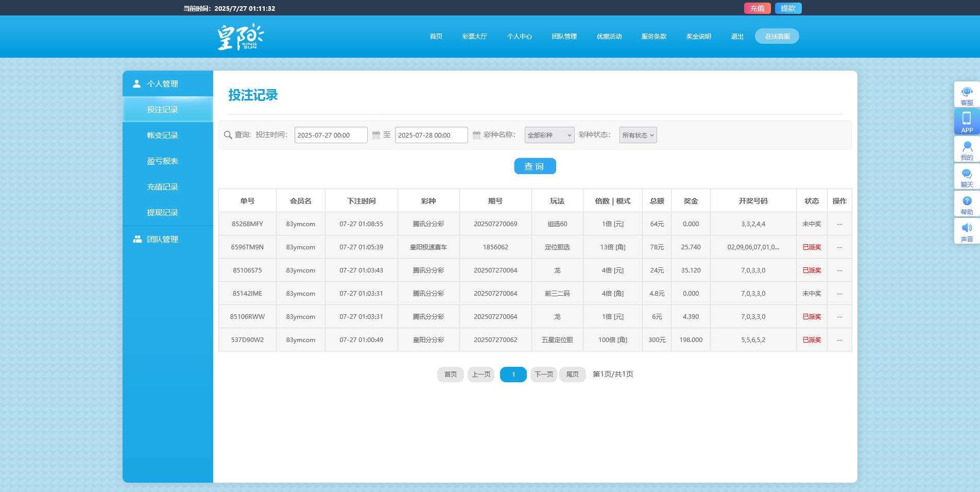The image size is (980, 492).
Task: Select 投注记录 in the sidebar
Action: coord(168,109)
